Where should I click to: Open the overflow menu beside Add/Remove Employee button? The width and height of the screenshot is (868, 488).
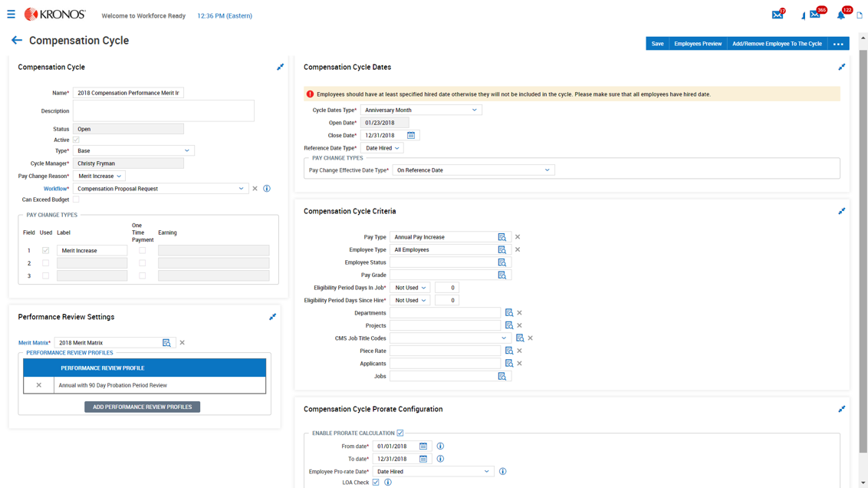tap(838, 44)
